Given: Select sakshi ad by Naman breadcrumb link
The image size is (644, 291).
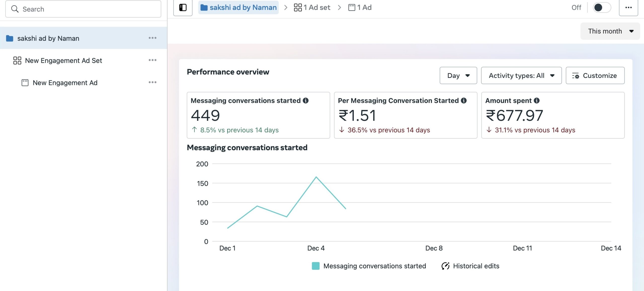Looking at the screenshot, I should (238, 8).
